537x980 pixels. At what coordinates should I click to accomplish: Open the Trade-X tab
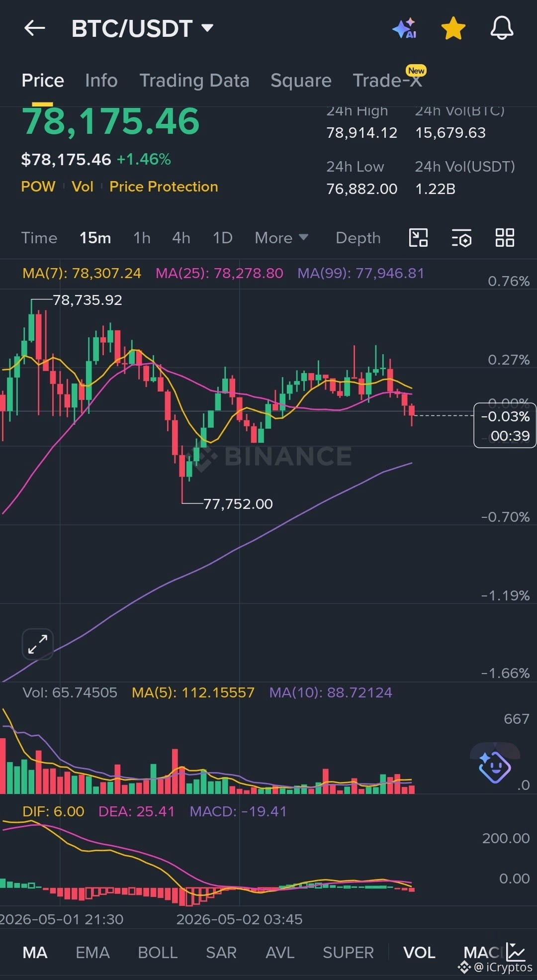pyautogui.click(x=388, y=80)
